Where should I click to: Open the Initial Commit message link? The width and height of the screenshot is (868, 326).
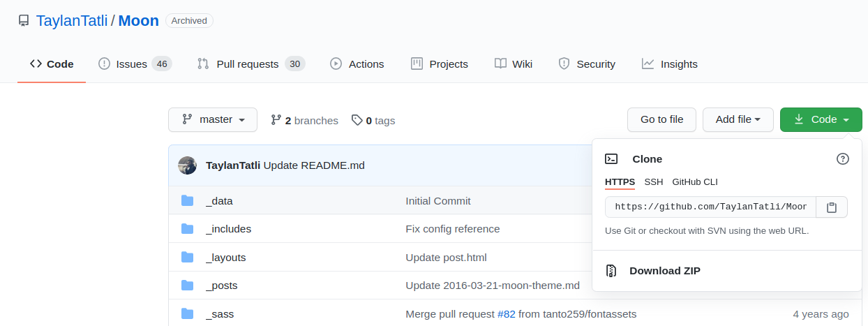click(438, 201)
